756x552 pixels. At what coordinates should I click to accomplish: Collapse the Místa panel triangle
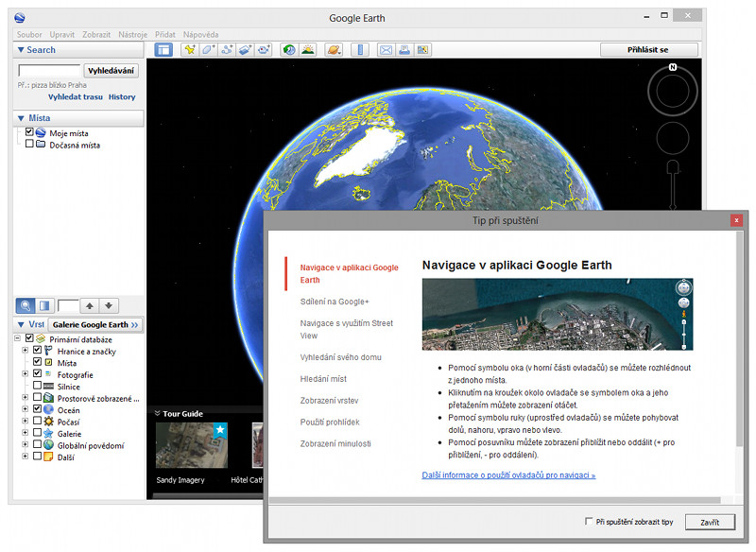click(21, 118)
